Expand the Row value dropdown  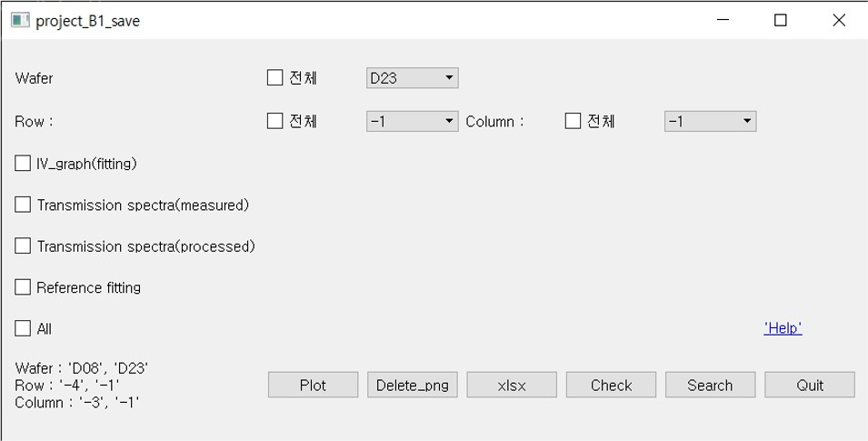tap(412, 120)
